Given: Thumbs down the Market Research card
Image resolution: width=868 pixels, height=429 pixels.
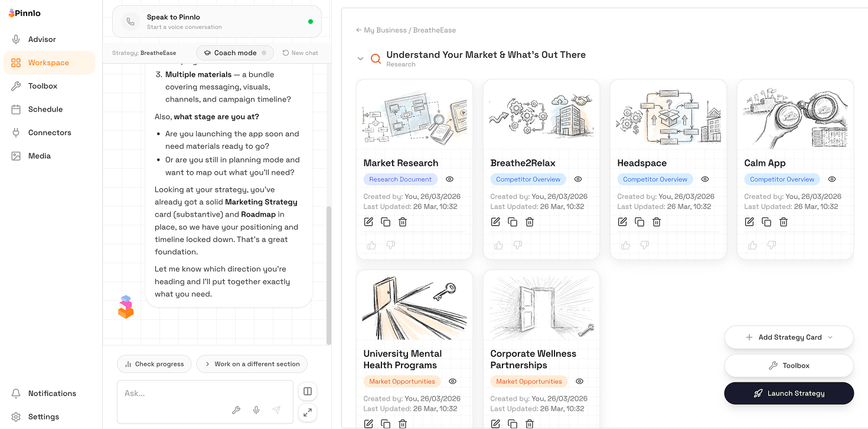Looking at the screenshot, I should tap(390, 245).
